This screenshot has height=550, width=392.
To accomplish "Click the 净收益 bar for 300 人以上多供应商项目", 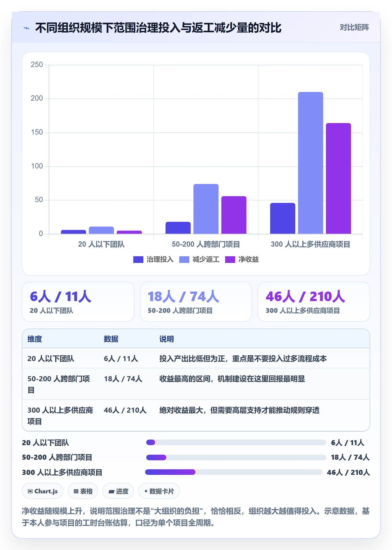I will pos(339,178).
